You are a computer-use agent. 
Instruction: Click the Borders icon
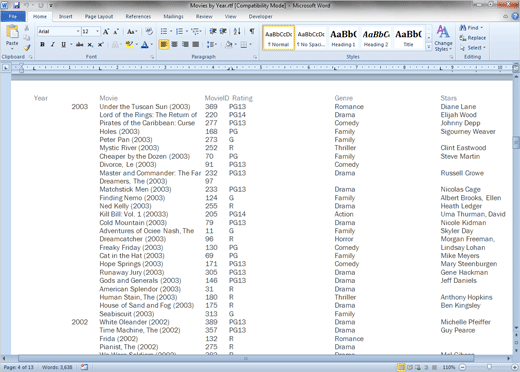click(244, 44)
